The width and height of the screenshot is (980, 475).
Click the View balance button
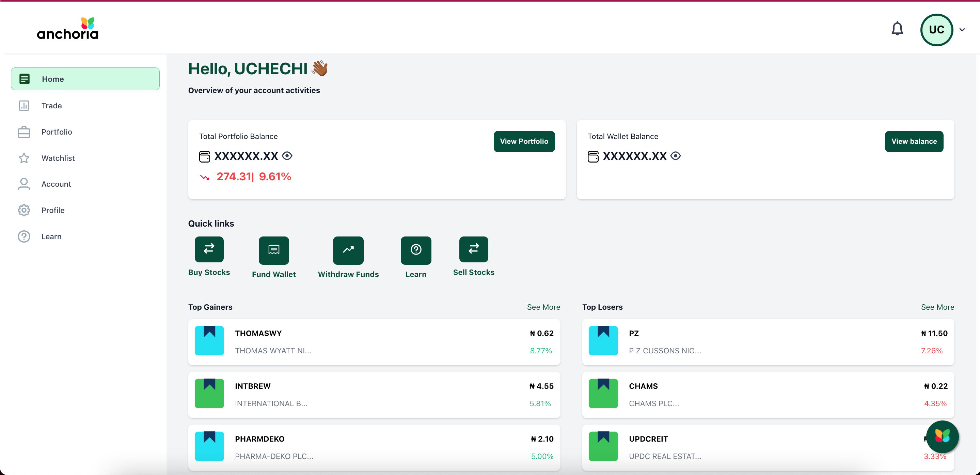(914, 141)
